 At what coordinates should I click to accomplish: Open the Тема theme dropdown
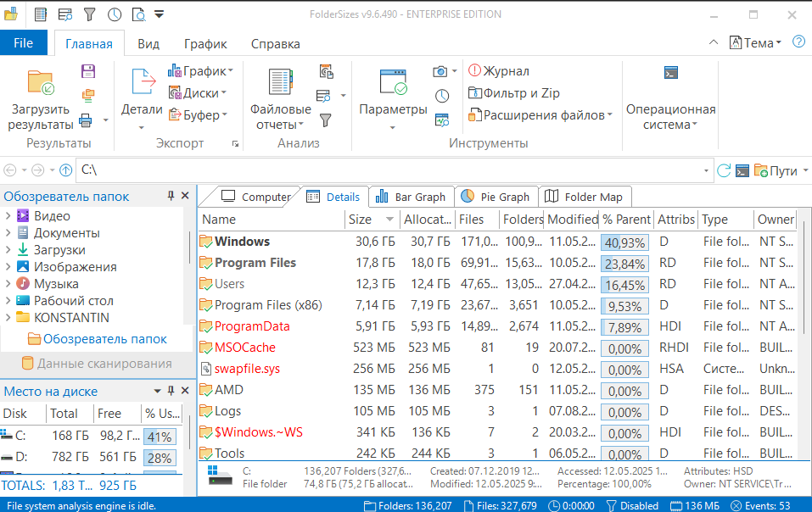click(x=755, y=42)
